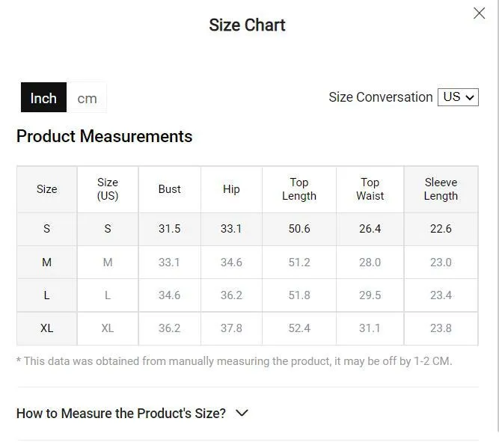Click the Sleeve Length column header
Viewport: 499px width, 448px height.
pos(441,189)
